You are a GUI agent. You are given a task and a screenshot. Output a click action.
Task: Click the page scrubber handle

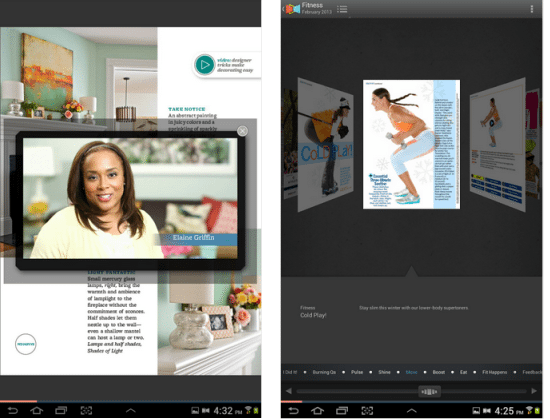[x=429, y=392]
